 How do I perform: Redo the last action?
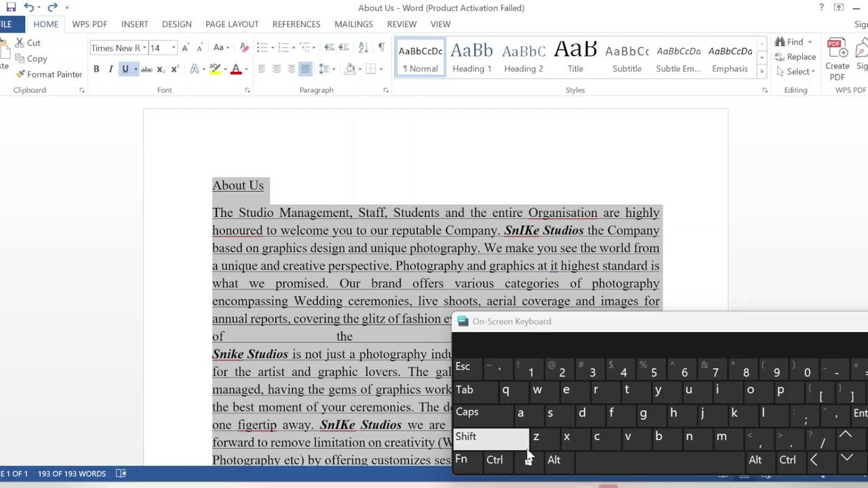coord(52,7)
